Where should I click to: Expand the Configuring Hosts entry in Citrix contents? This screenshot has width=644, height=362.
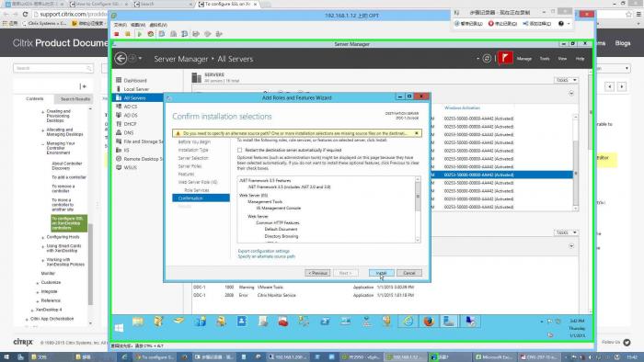42,237
